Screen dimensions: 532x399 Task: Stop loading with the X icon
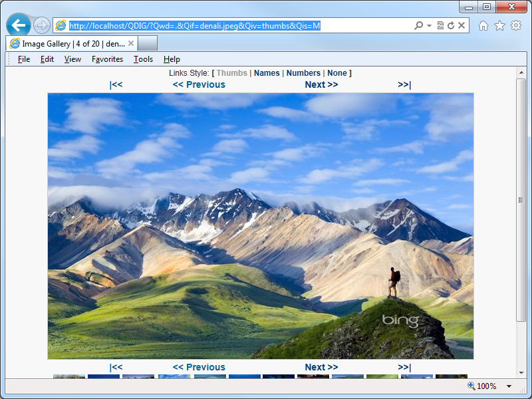click(x=462, y=25)
